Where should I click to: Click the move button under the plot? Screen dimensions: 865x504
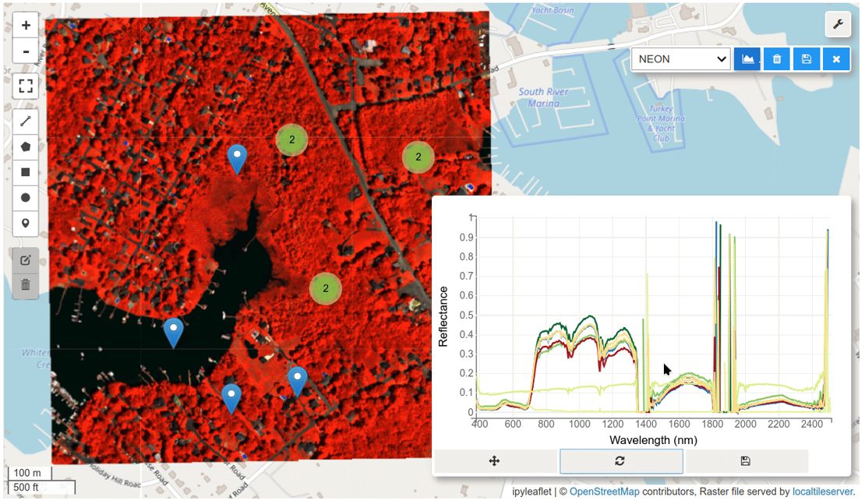(495, 461)
